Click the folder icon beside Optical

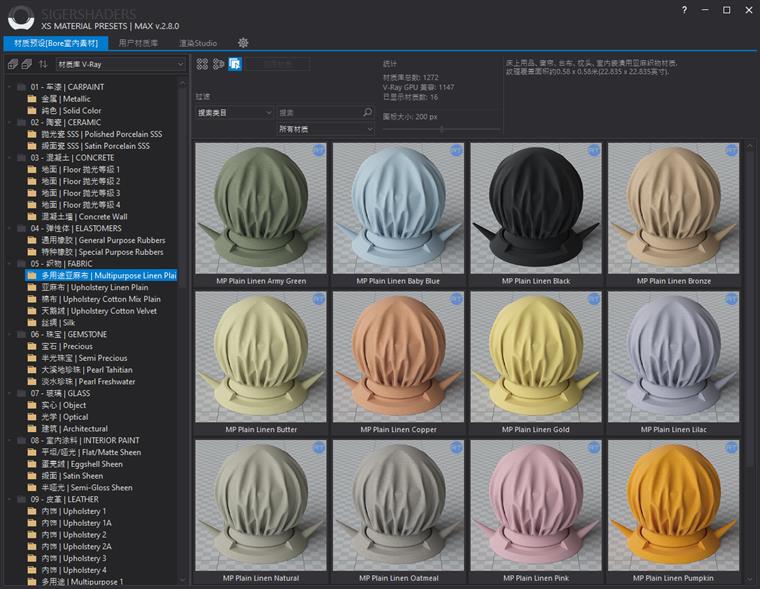32,417
